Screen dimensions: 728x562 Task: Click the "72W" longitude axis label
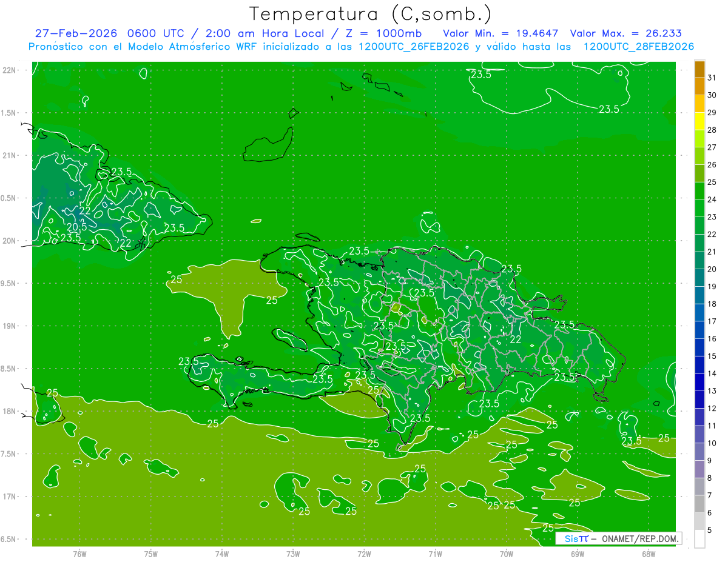(x=364, y=554)
